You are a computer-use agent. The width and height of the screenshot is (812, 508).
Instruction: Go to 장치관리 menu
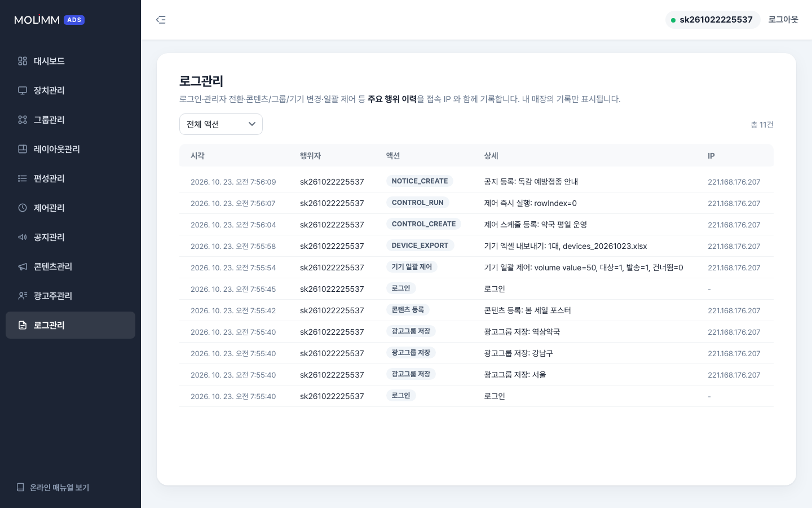click(x=70, y=90)
